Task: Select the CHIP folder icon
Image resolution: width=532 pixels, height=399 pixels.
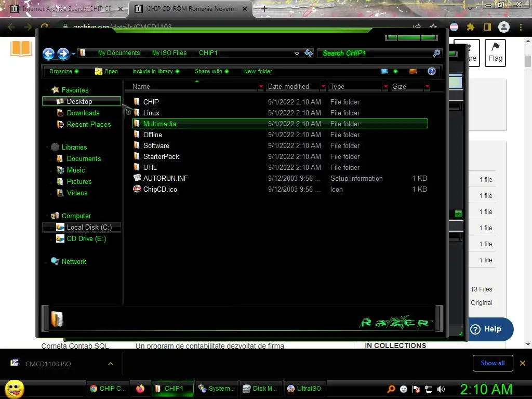Action: [137, 101]
